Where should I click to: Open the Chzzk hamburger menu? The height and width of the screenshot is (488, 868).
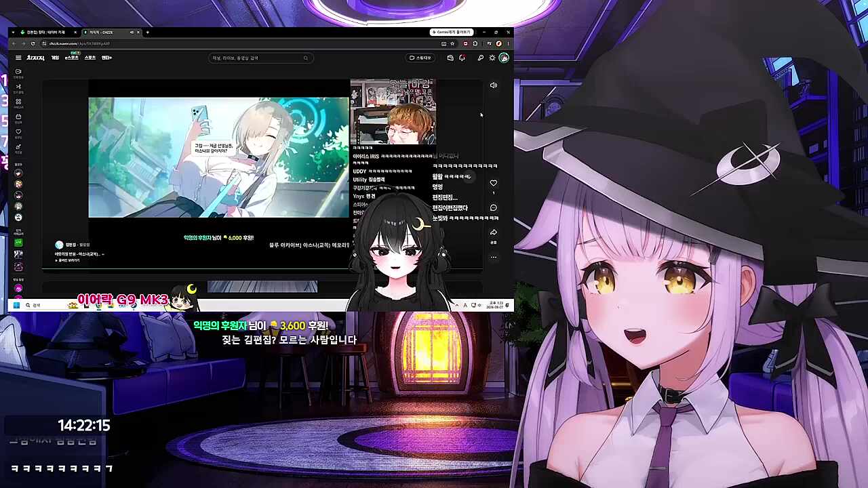18,58
